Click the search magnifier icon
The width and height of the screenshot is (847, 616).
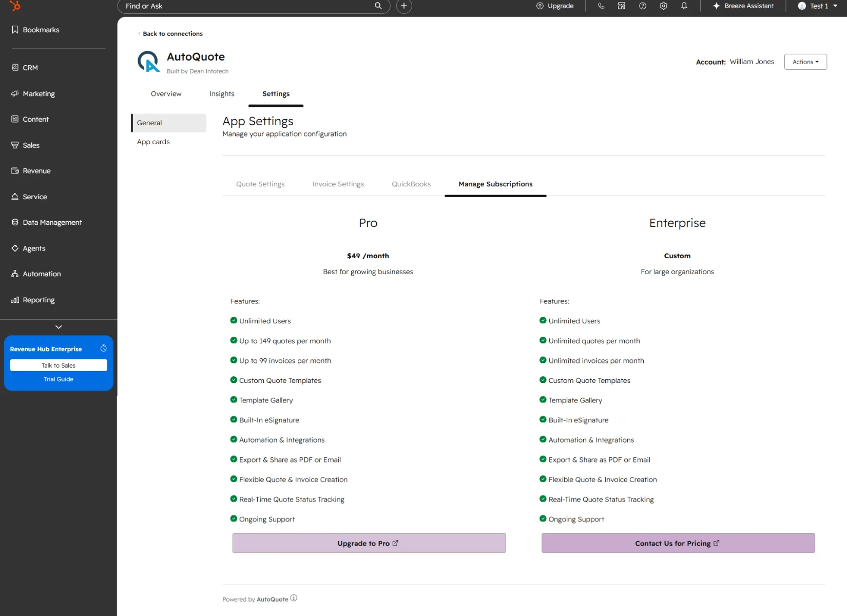point(378,6)
